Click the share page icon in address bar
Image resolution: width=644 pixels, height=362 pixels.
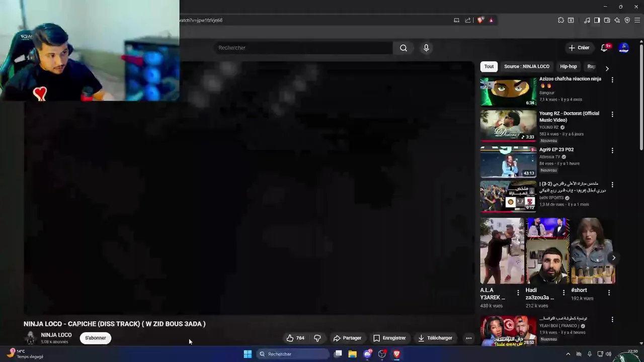click(468, 20)
